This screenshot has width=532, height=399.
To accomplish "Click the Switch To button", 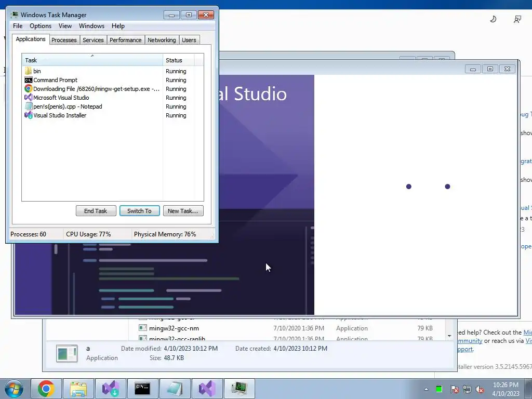I will (x=139, y=211).
